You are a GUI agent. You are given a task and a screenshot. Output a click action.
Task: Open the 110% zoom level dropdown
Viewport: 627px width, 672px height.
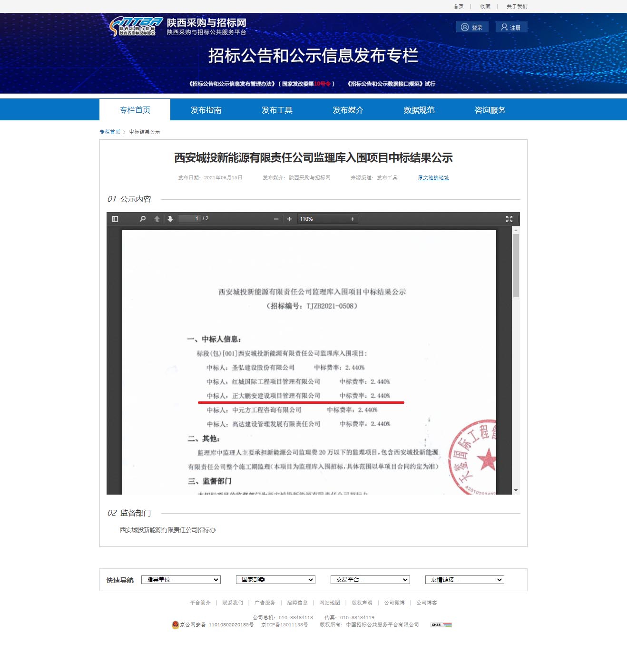pos(327,219)
